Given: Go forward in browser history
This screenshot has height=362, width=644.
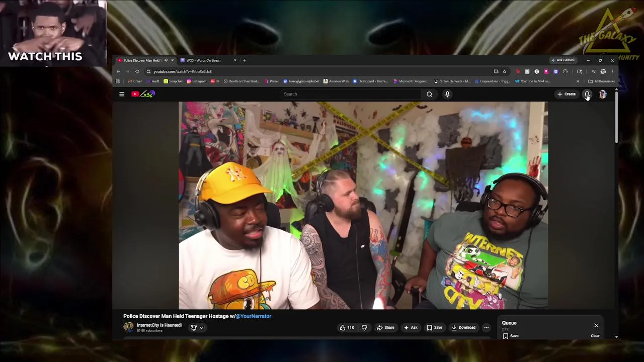Looking at the screenshot, I should 127,71.
